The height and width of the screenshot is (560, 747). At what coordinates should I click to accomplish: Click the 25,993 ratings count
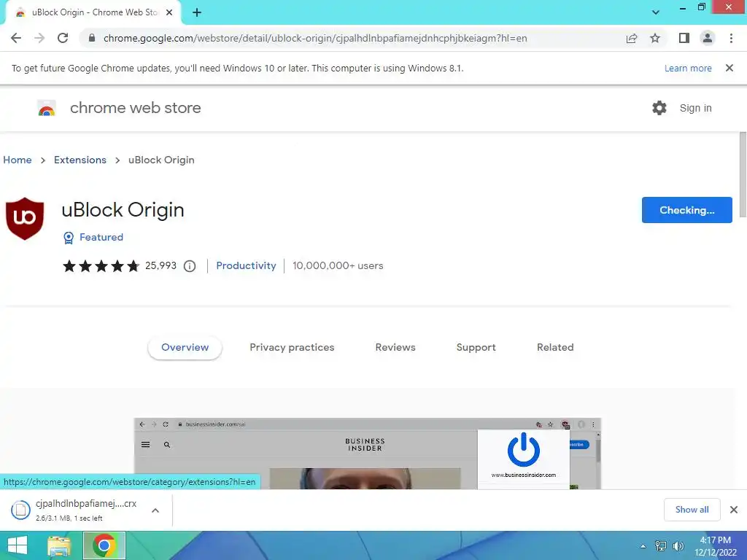[x=160, y=265]
